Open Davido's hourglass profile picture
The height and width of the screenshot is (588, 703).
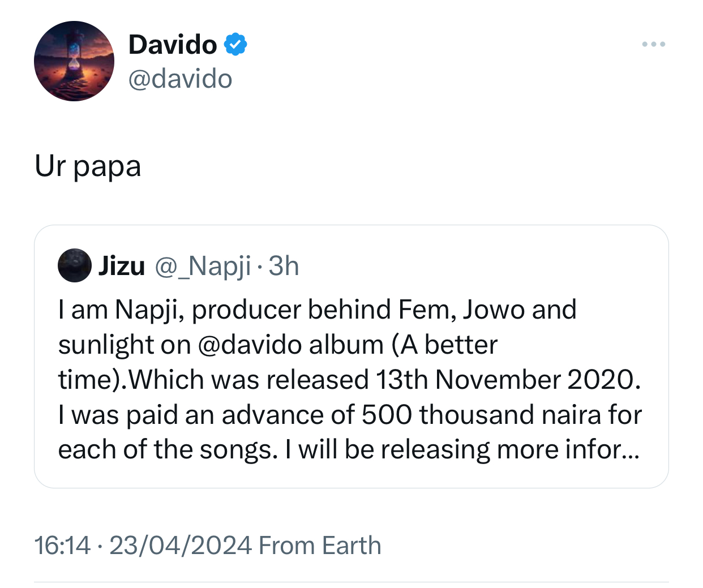click(x=74, y=61)
